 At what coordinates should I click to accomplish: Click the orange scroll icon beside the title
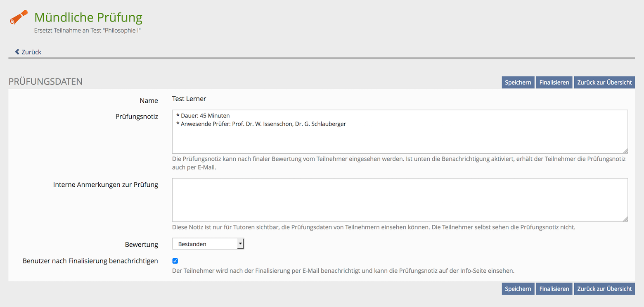19,17
